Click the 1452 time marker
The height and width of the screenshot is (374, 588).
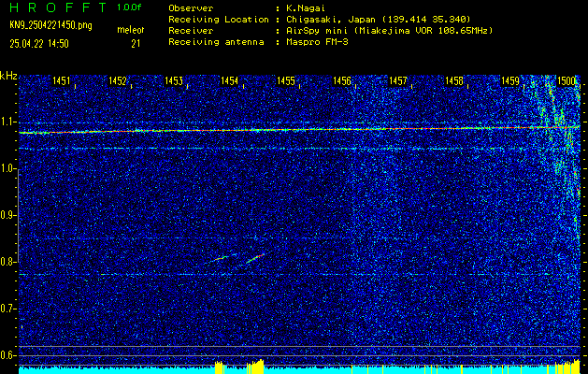pyautogui.click(x=118, y=80)
